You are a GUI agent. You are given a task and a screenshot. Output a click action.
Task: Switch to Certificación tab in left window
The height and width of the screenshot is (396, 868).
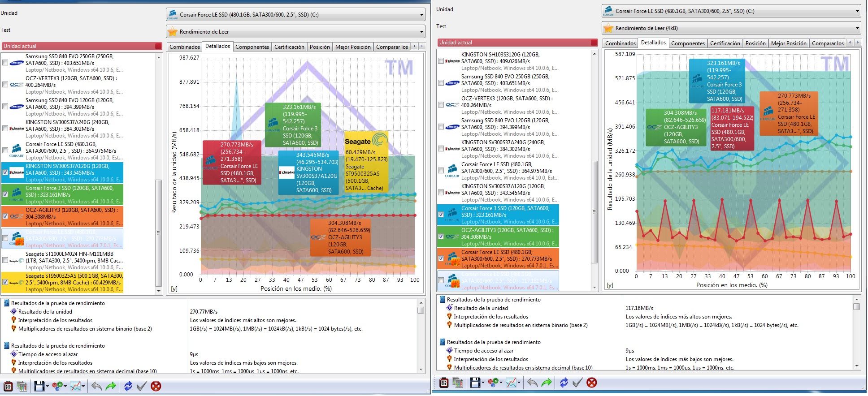click(x=289, y=47)
